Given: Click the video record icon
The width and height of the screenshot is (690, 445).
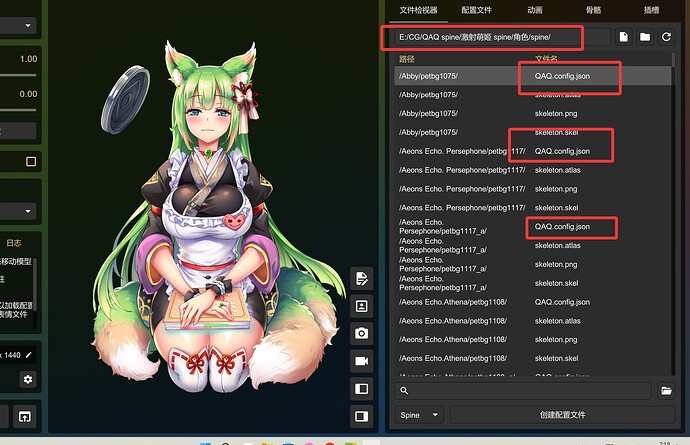Looking at the screenshot, I should (x=361, y=360).
